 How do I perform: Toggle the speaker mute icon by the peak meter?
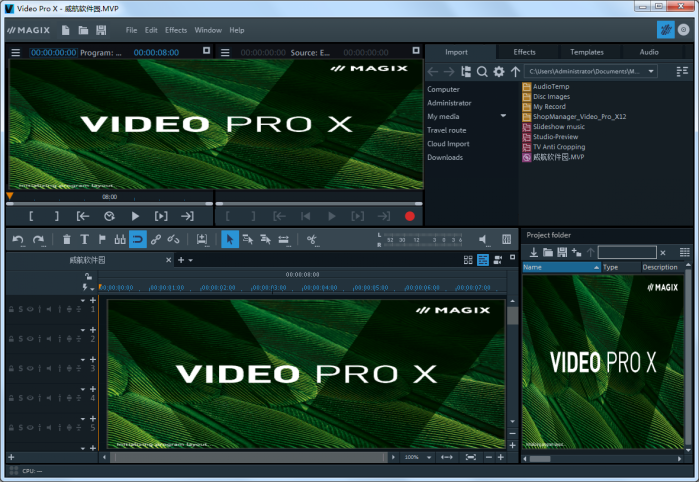click(x=483, y=239)
